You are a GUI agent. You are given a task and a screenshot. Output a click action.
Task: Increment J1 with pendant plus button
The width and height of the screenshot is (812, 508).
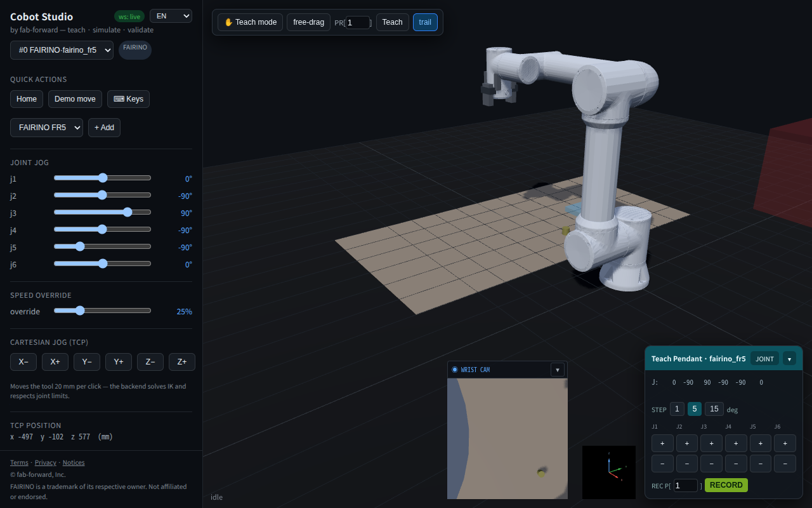pos(662,443)
